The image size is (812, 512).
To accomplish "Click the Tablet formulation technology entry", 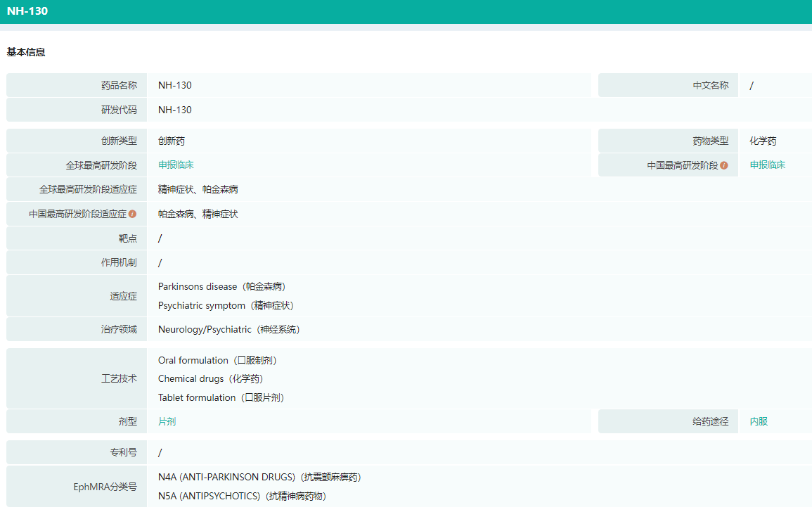I will 221,397.
